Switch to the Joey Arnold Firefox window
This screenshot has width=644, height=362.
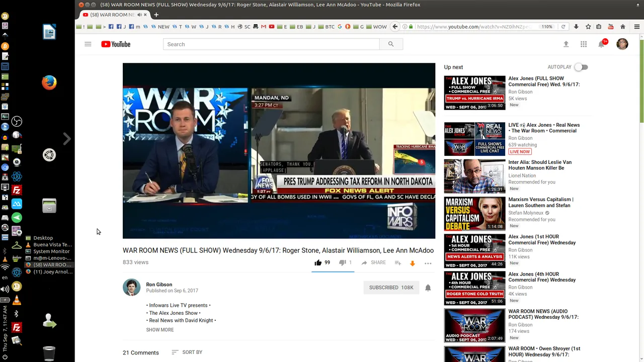(49, 272)
